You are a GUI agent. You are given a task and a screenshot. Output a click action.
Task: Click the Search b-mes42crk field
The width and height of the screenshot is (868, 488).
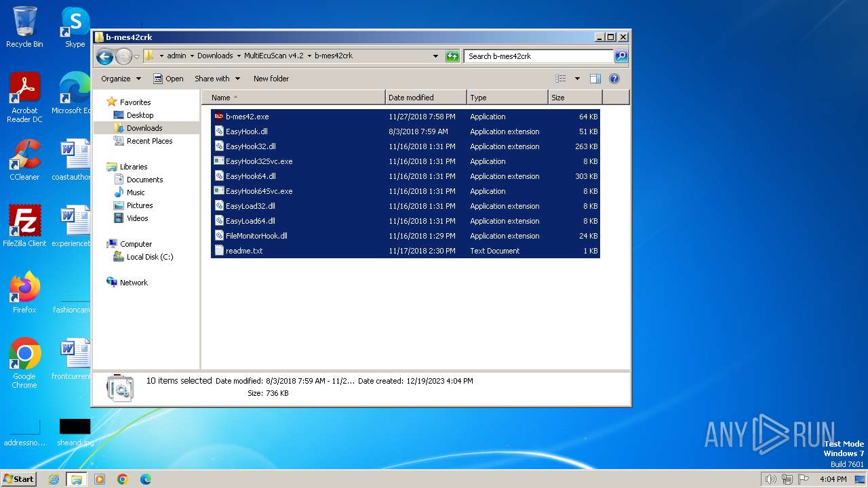click(x=540, y=56)
